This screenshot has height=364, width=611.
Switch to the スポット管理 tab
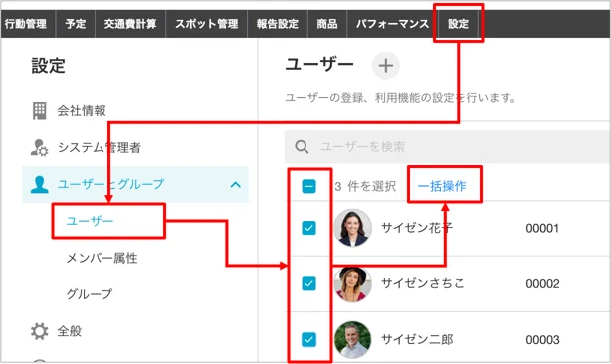click(x=207, y=24)
